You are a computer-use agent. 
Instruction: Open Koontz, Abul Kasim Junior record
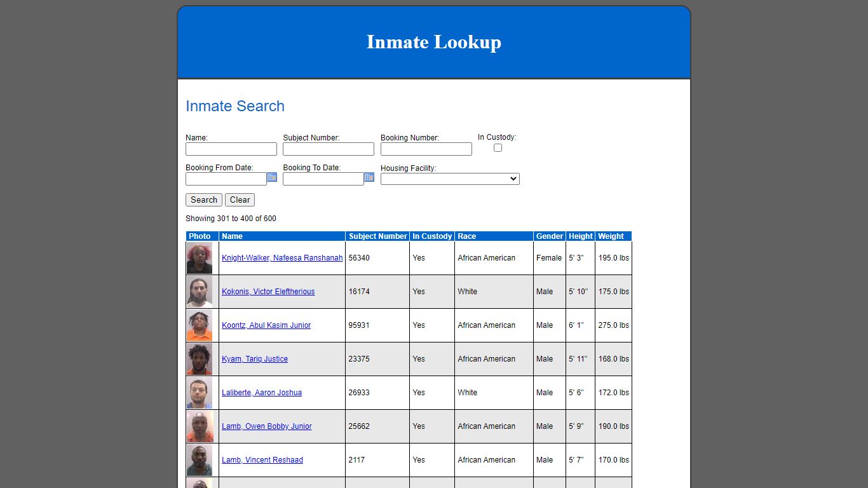266,325
